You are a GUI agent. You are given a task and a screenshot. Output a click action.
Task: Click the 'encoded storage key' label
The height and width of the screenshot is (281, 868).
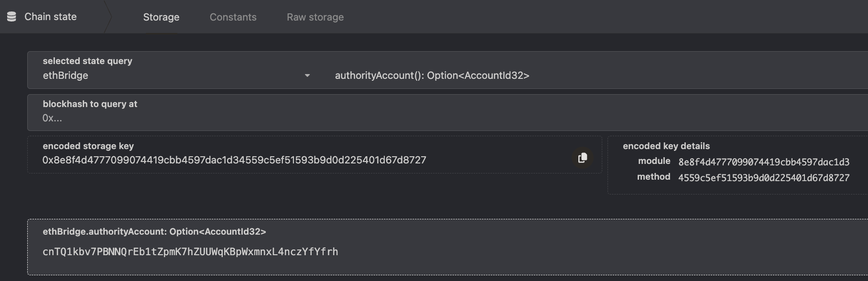[x=88, y=146]
